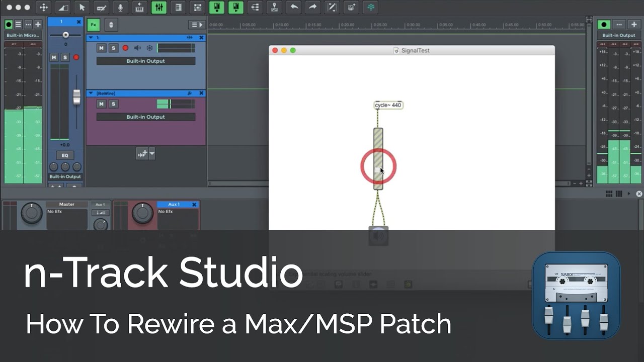This screenshot has height=362, width=644.
Task: Click the cycle~ 440 object in SignalTest
Action: coord(388,105)
